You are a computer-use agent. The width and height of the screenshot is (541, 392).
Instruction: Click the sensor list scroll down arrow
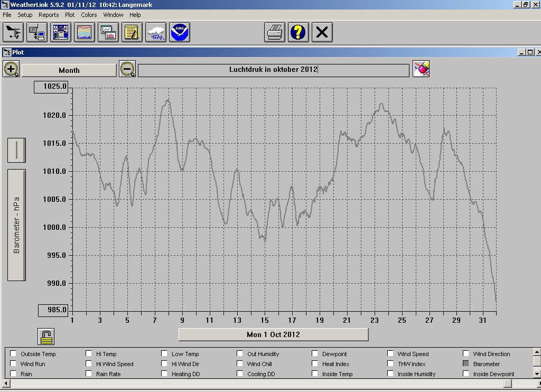point(537,374)
